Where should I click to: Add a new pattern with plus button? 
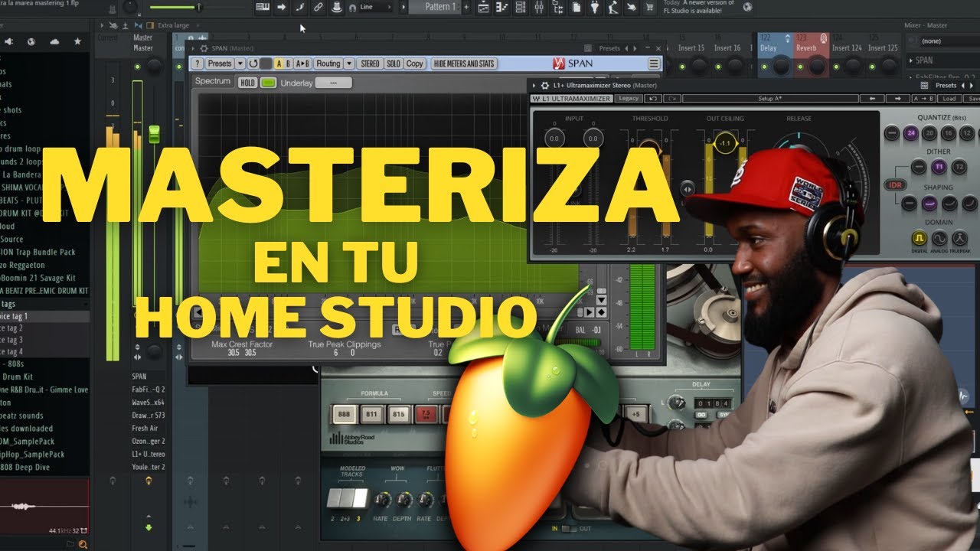pos(467,7)
